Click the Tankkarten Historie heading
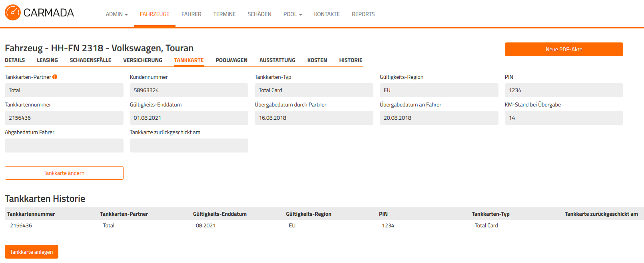644x263 pixels. tap(45, 199)
